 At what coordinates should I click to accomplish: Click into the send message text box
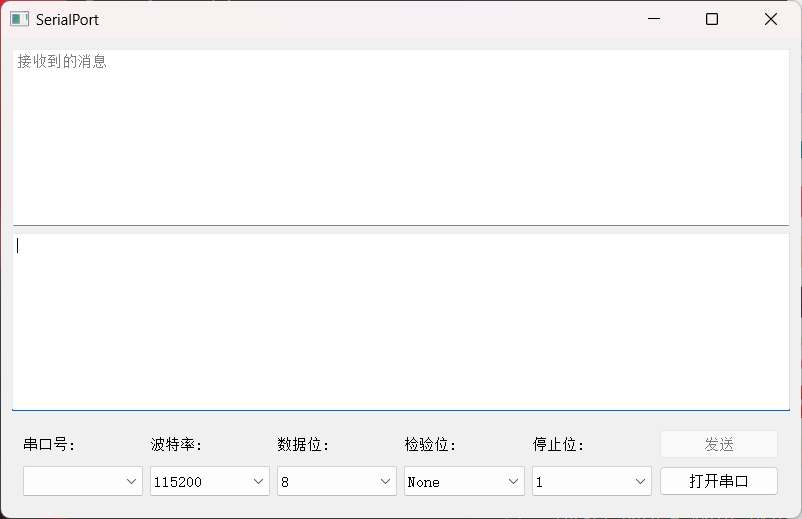pos(401,322)
